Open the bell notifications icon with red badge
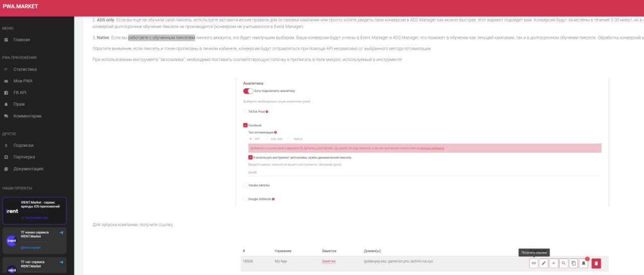The width and height of the screenshot is (644, 275). point(584,263)
